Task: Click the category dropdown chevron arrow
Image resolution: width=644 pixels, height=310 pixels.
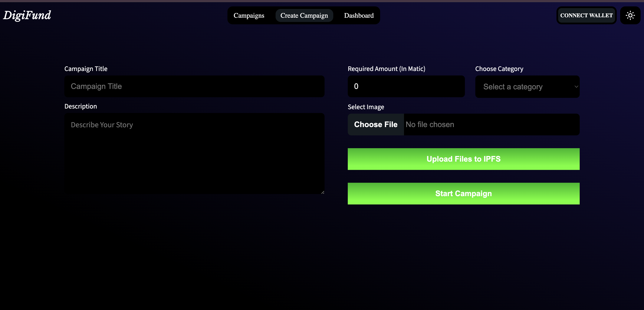Action: 576,87
